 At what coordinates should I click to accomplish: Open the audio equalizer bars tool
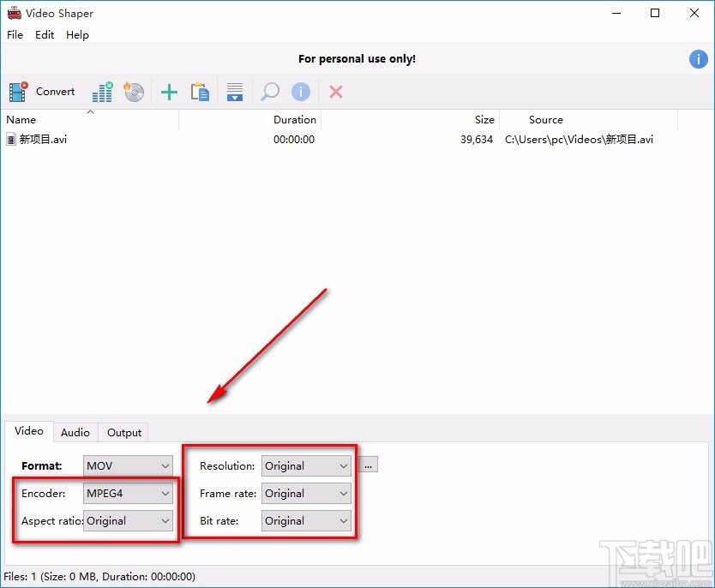coord(103,92)
